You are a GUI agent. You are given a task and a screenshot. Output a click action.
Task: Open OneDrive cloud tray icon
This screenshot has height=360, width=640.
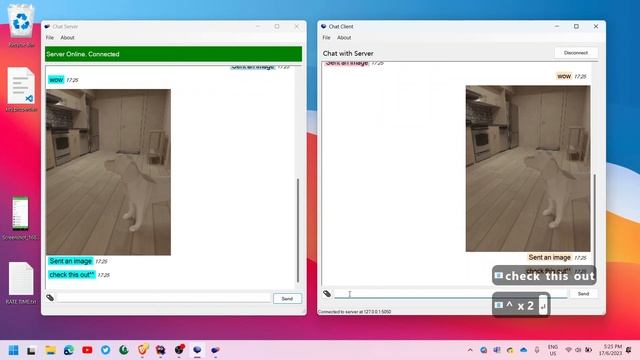click(x=524, y=350)
